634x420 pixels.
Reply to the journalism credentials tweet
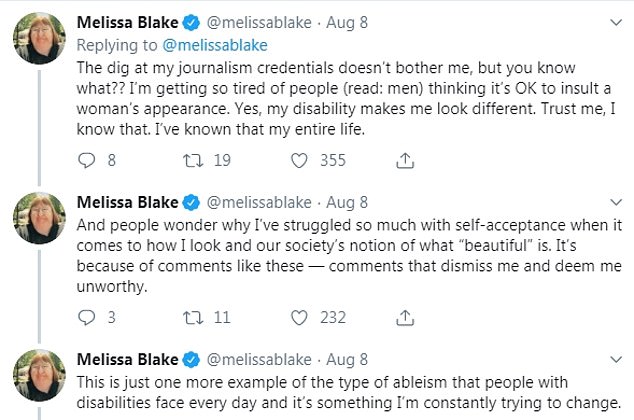(x=85, y=158)
